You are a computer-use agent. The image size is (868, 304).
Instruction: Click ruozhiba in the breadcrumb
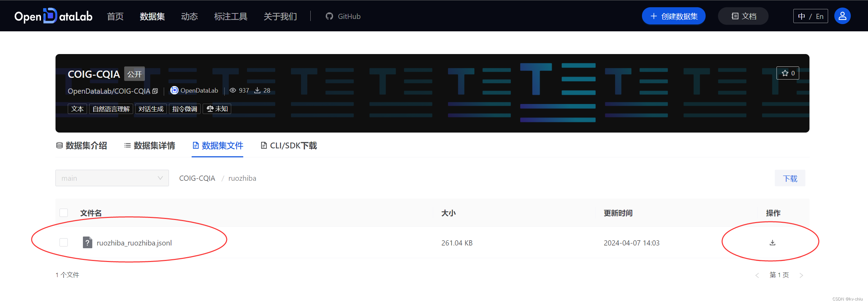(242, 178)
